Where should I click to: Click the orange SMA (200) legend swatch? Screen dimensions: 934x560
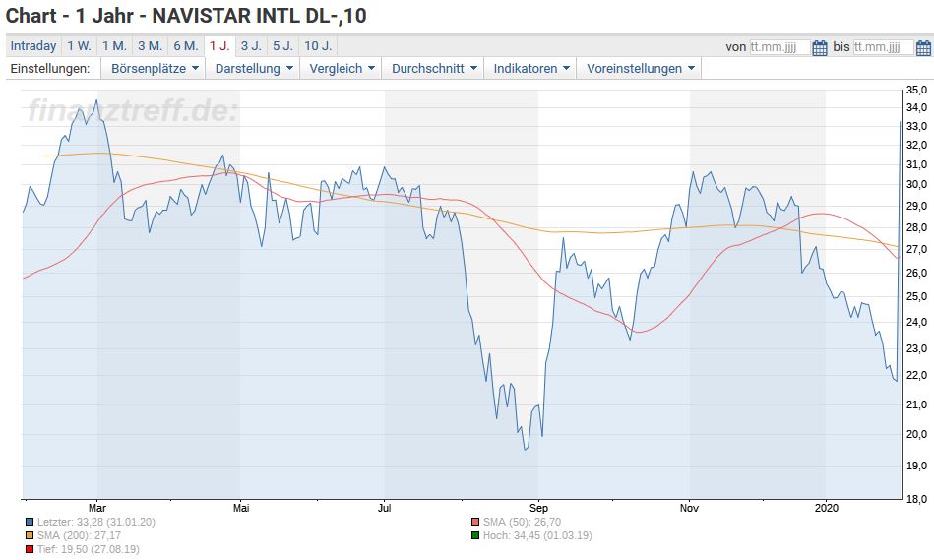[x=30, y=535]
